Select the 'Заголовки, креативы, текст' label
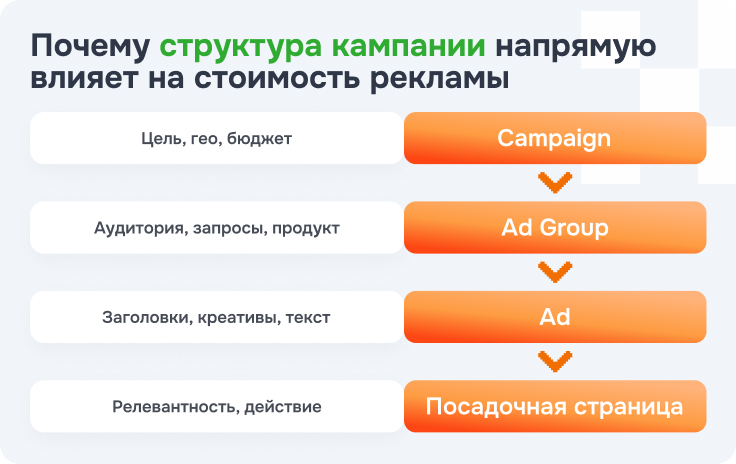Image resolution: width=736 pixels, height=464 pixels. [217, 318]
